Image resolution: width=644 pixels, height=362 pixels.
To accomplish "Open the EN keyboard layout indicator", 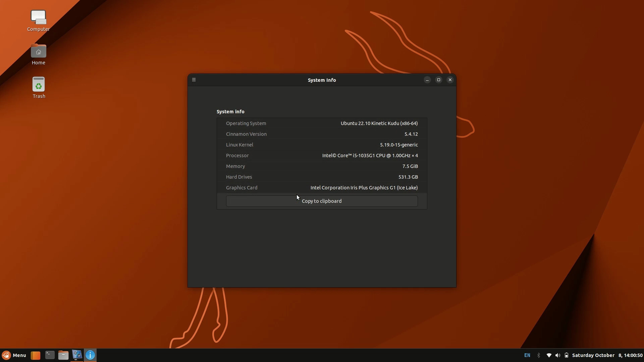I will [x=527, y=355].
